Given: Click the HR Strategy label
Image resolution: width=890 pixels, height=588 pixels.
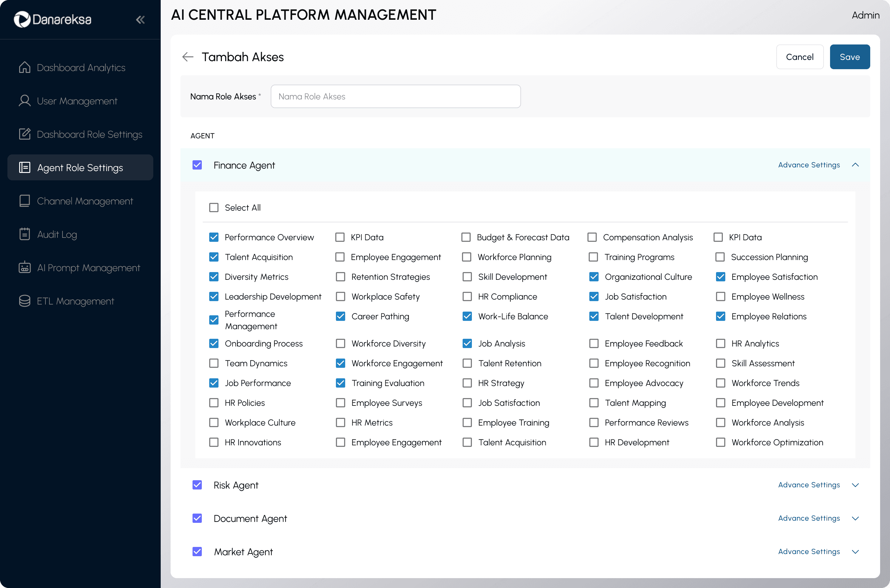Looking at the screenshot, I should point(501,383).
